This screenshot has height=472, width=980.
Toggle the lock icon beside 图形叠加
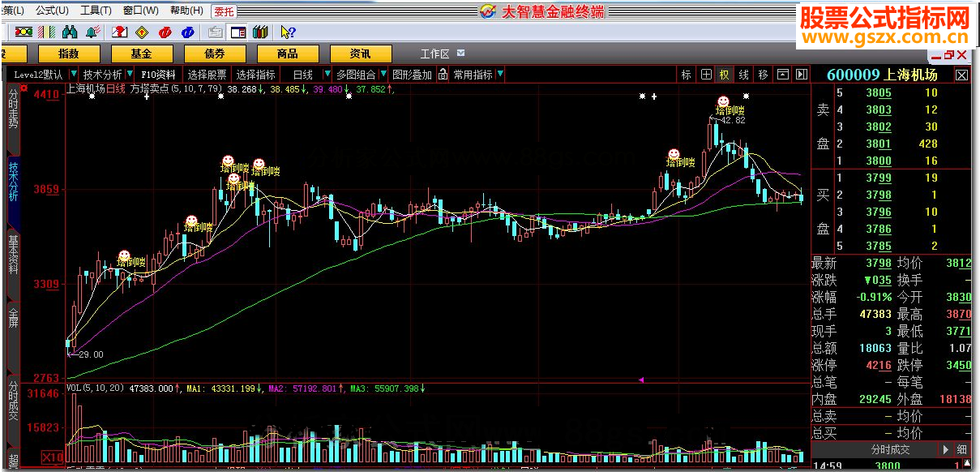tap(443, 75)
